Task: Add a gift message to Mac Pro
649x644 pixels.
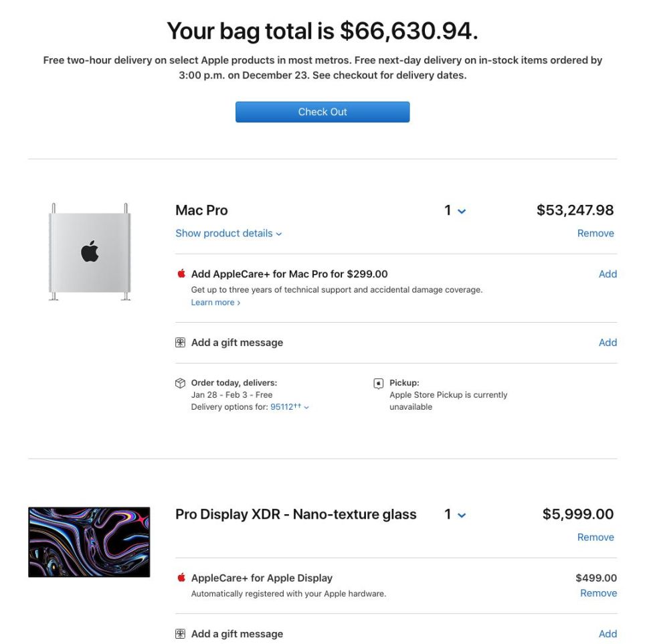Action: tap(608, 343)
